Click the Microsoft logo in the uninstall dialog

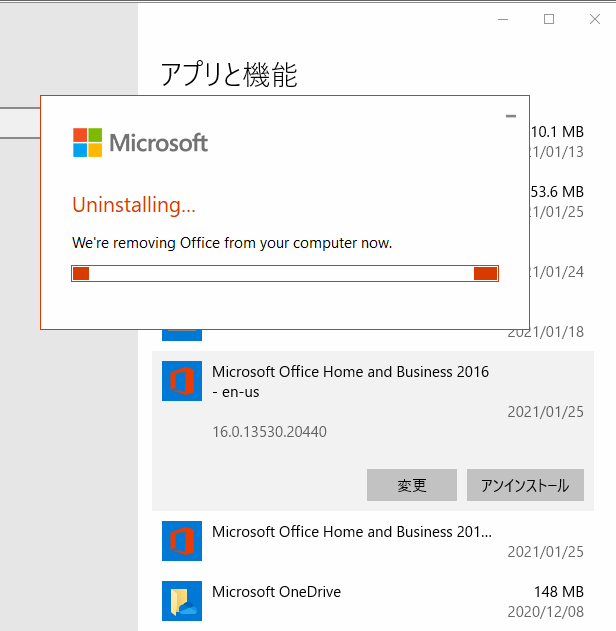pyautogui.click(x=140, y=142)
